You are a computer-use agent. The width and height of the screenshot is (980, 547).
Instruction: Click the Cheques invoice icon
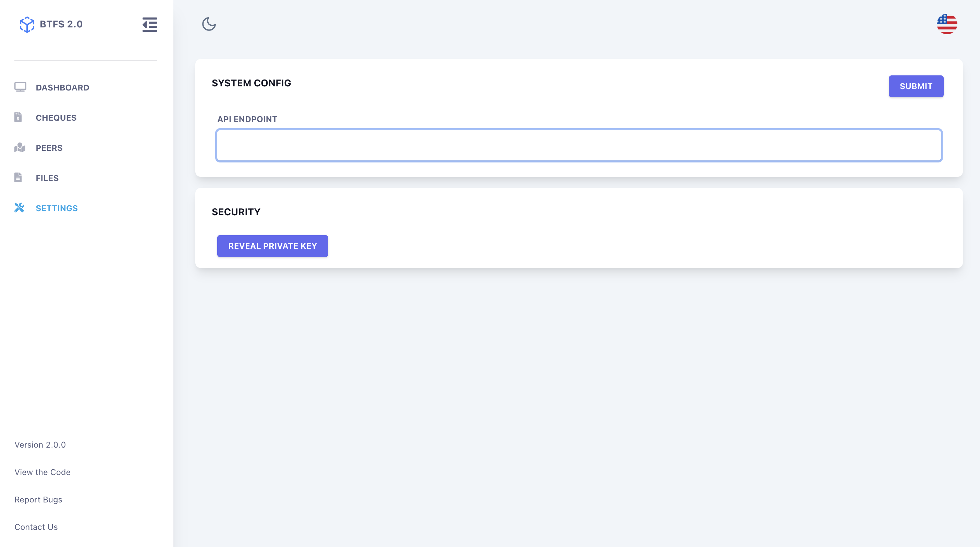(x=18, y=117)
